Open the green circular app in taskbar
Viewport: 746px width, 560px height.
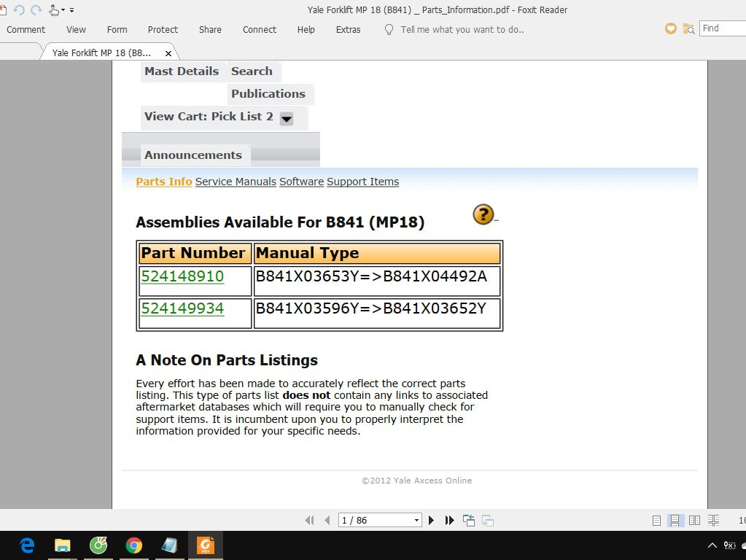pos(98,545)
